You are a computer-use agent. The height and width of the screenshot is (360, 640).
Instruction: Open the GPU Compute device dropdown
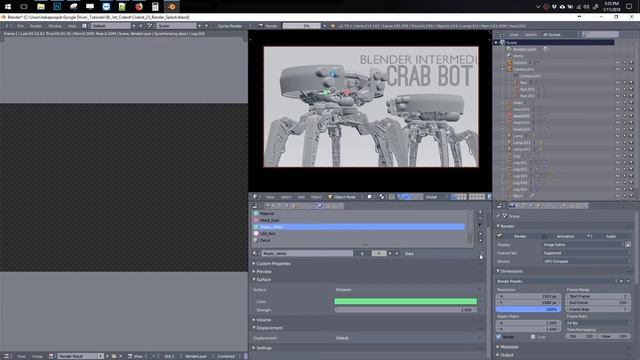tap(587, 261)
